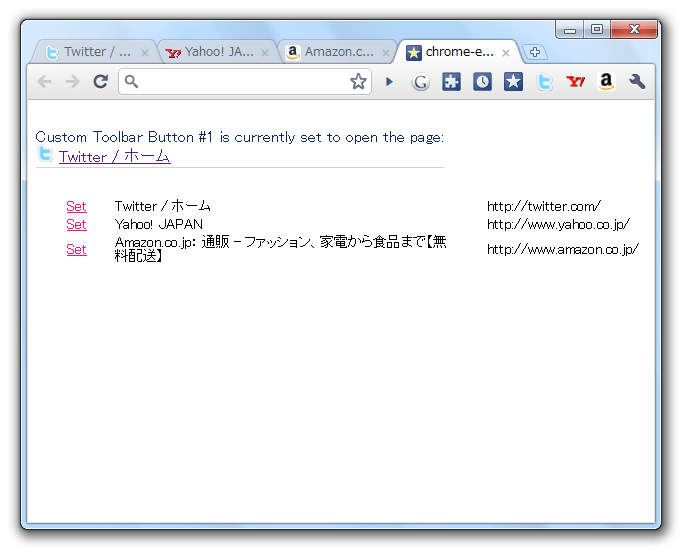Click the Twitter toolbar button
Screen dimensions: 686x552
pos(544,82)
